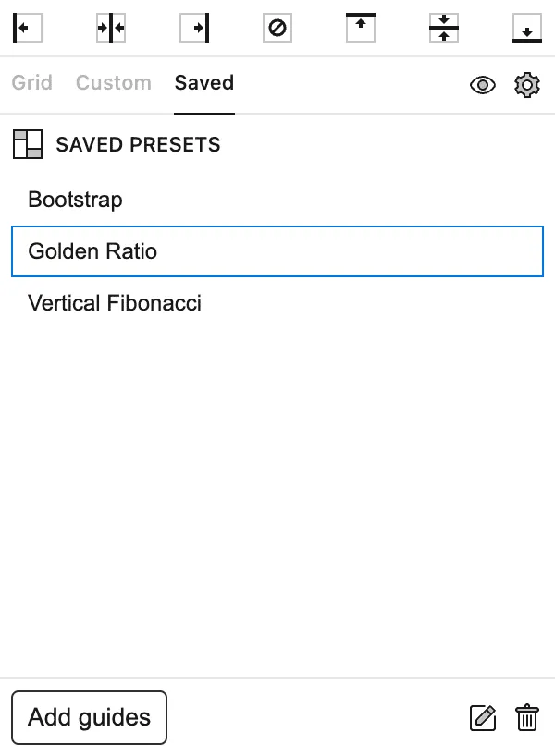Switch to the Custom tab
The width and height of the screenshot is (555, 756).
(114, 83)
